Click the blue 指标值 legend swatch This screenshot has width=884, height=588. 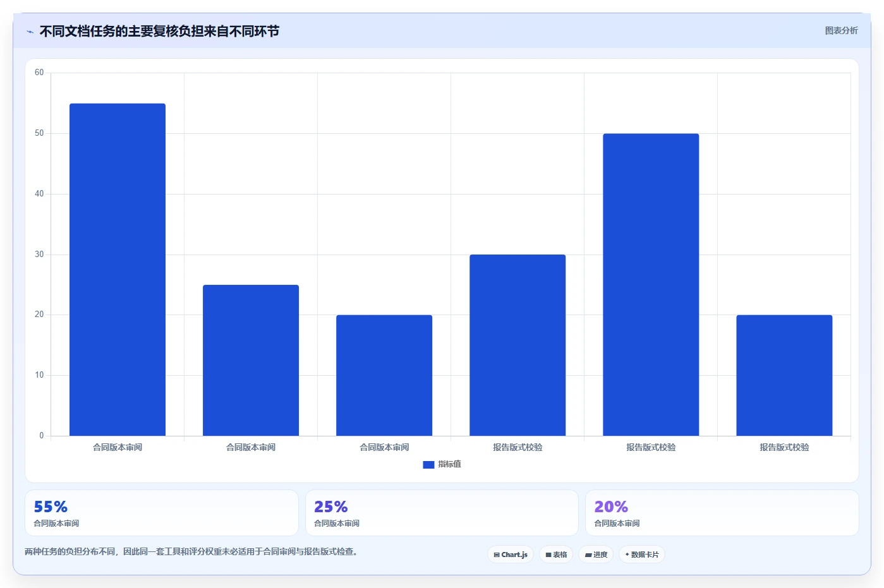point(428,465)
